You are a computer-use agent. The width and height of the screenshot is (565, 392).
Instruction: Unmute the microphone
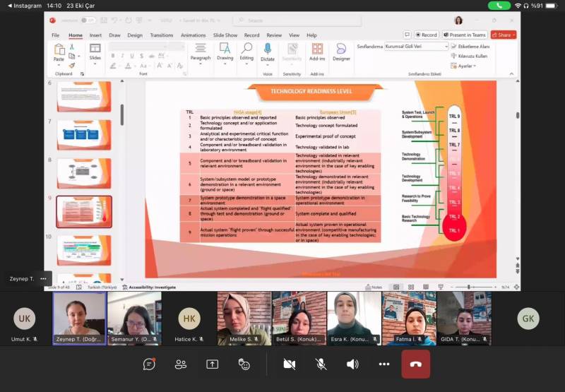pyautogui.click(x=321, y=364)
